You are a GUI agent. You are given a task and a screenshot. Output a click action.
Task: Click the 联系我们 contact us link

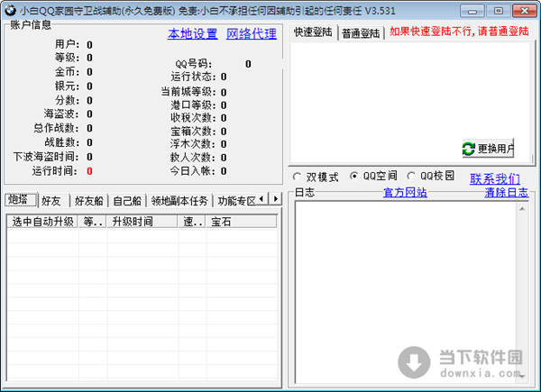[495, 178]
